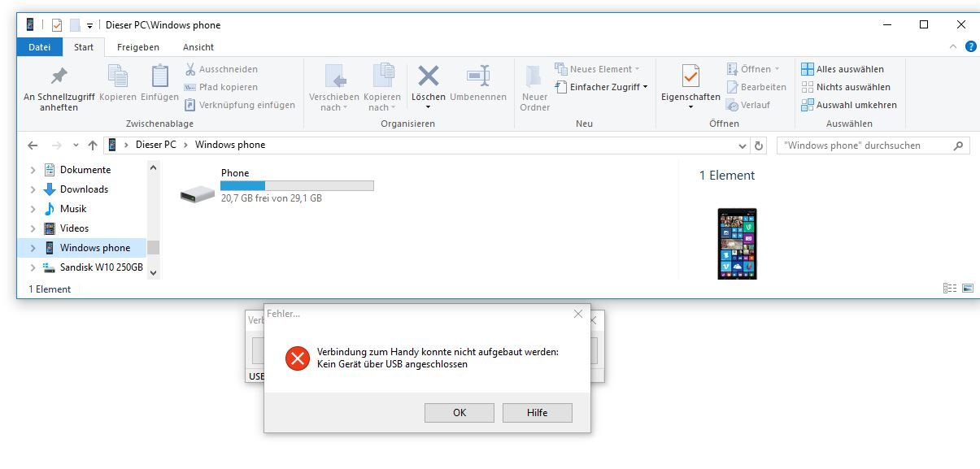The image size is (980, 469).
Task: Switch to details view icon
Action: pyautogui.click(x=949, y=289)
